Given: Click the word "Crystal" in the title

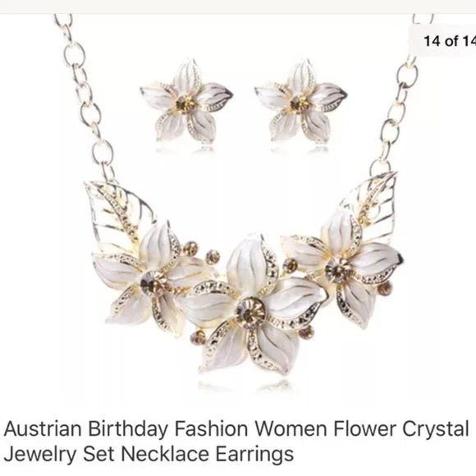Looking at the screenshot, I should pyautogui.click(x=436, y=430).
